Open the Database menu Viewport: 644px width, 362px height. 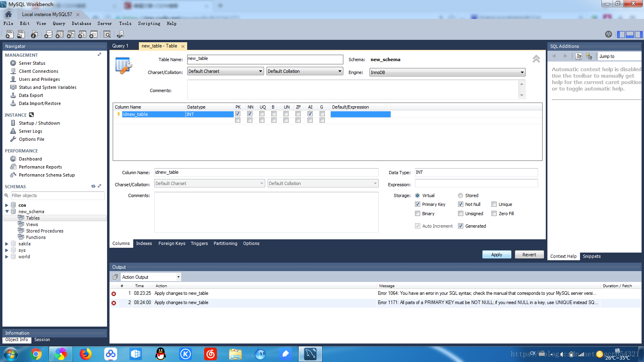tap(81, 23)
